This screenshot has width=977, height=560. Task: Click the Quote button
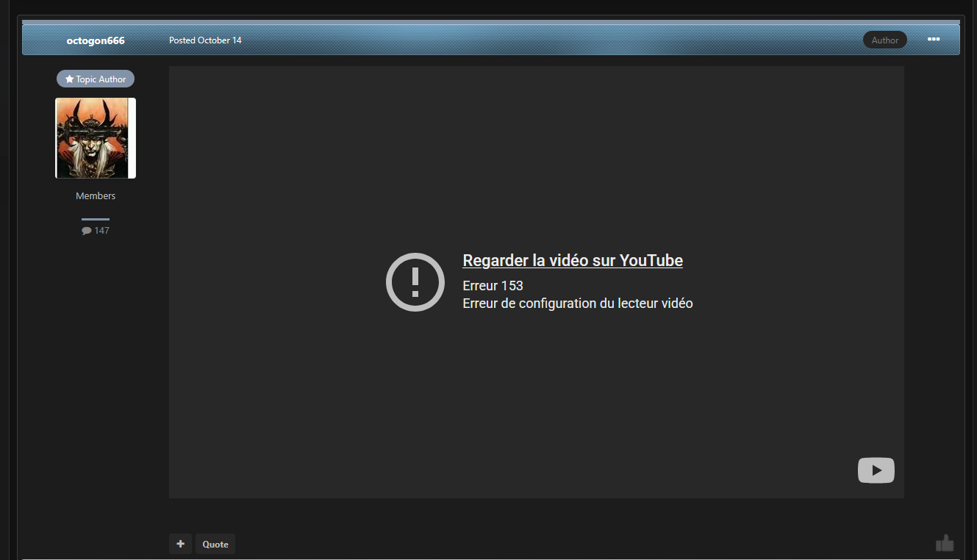215,544
